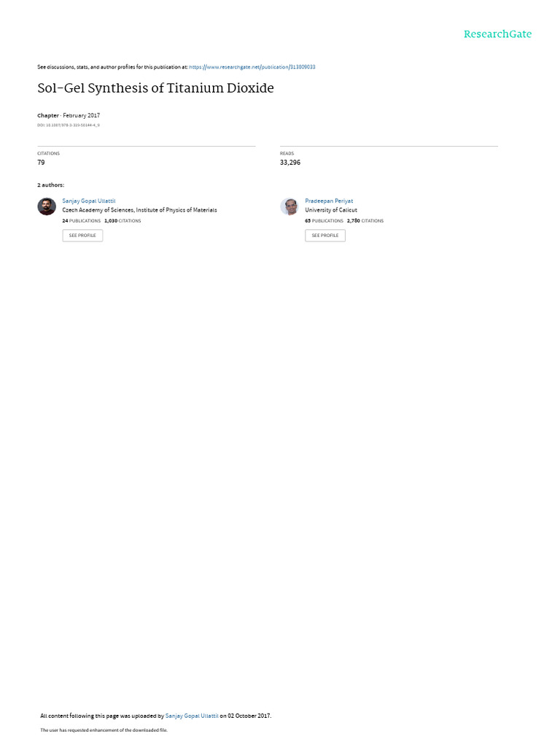Screen dimensions: 560x747
Task: Click the DOI text below Chapter date
Action: pyautogui.click(x=69, y=125)
